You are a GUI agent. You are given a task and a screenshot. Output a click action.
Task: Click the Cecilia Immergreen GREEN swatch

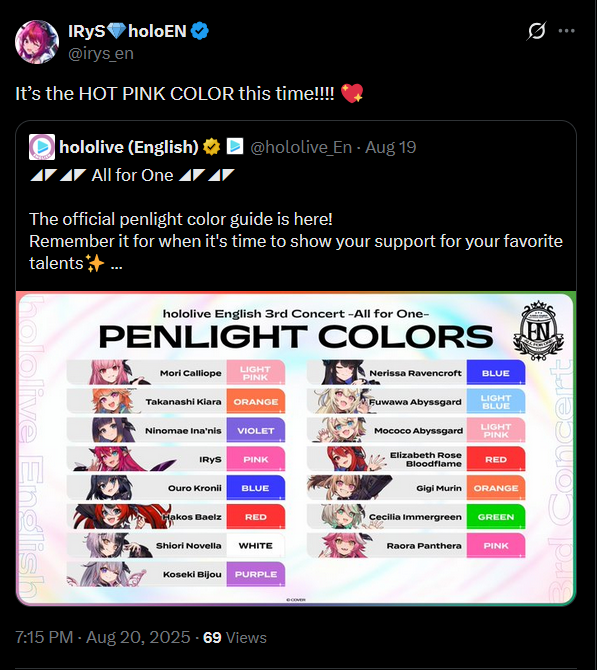(x=496, y=517)
